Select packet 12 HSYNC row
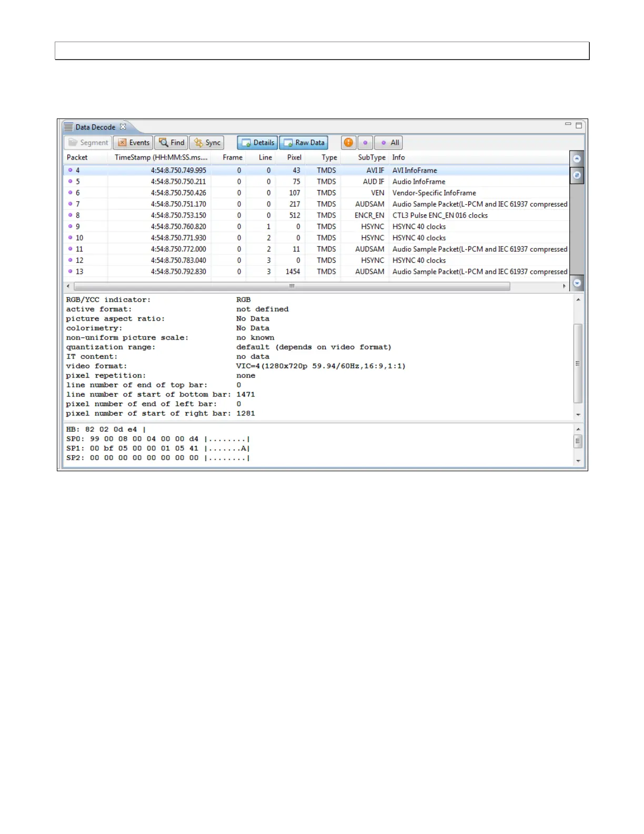 click(316, 260)
